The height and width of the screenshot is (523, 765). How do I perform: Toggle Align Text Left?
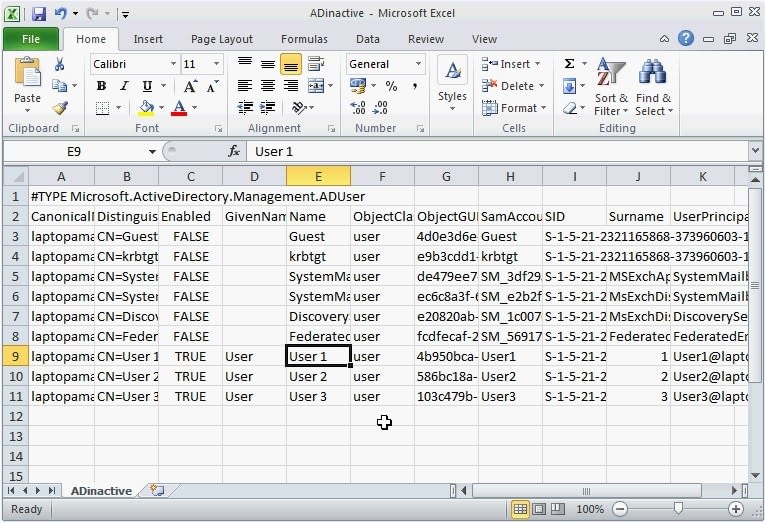pos(245,86)
